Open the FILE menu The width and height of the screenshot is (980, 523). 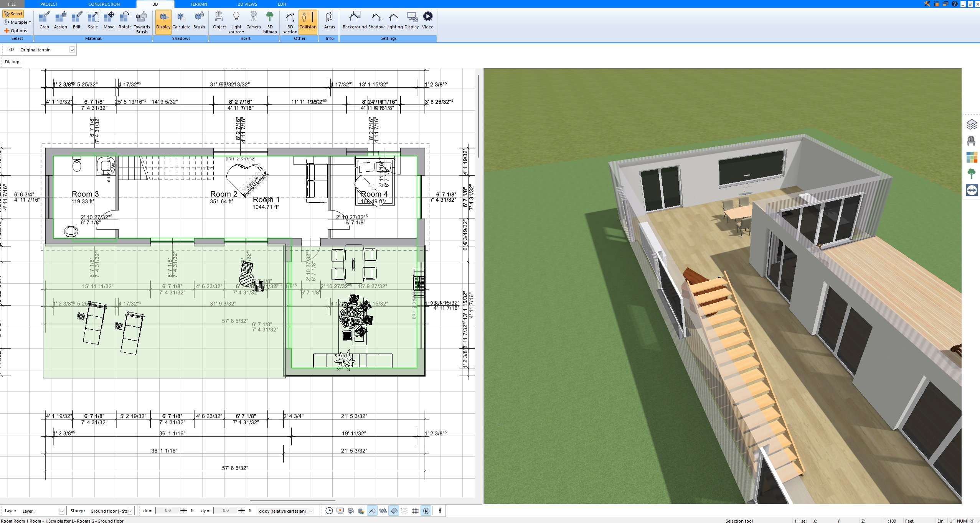coord(12,4)
